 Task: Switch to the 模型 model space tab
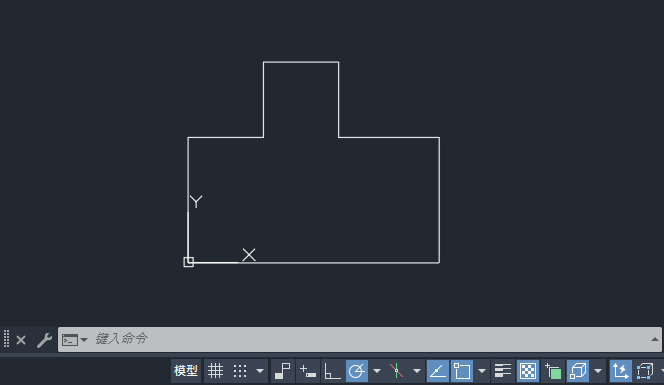point(186,371)
